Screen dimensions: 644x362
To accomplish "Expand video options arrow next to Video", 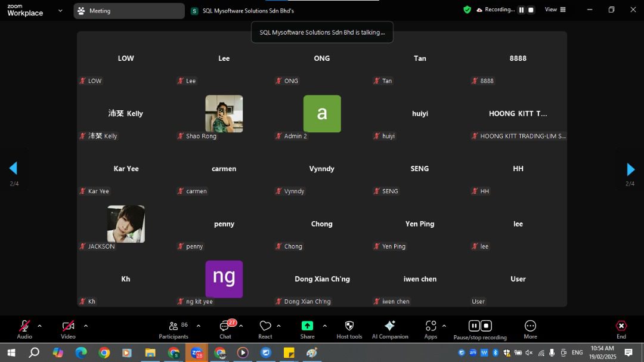I will 86,326.
